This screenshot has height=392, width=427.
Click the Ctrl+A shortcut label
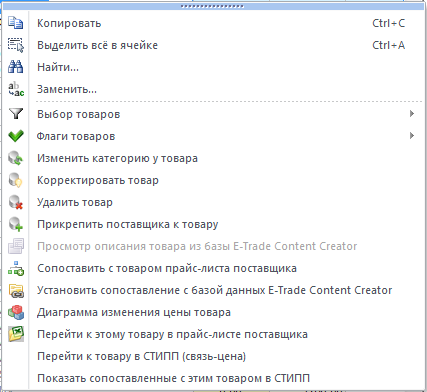[389, 45]
